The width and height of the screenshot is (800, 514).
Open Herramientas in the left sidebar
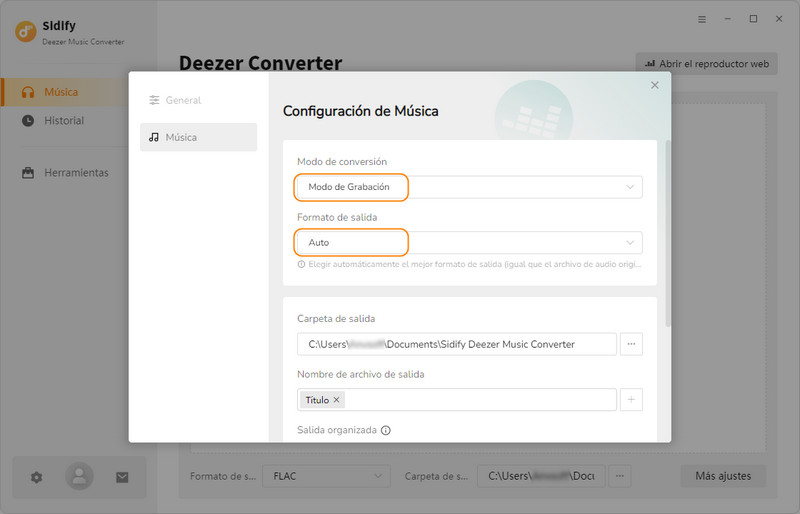[64, 173]
